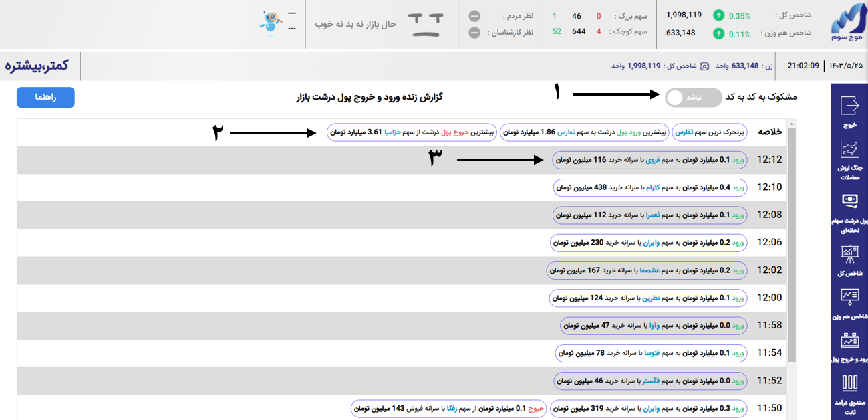Open stock فگستر in the 11:52 row
Image resolution: width=868 pixels, height=420 pixels.
(652, 380)
